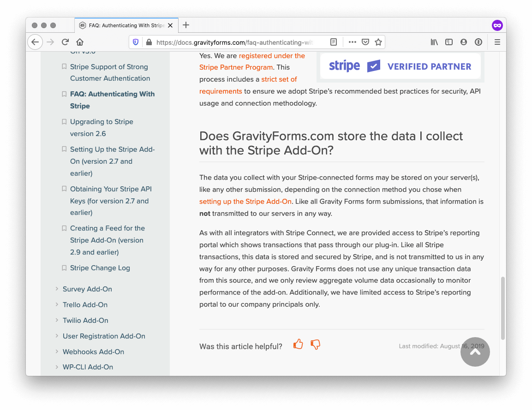Follow the Stripe Partner Program link
The height and width of the screenshot is (410, 532).
tap(236, 67)
